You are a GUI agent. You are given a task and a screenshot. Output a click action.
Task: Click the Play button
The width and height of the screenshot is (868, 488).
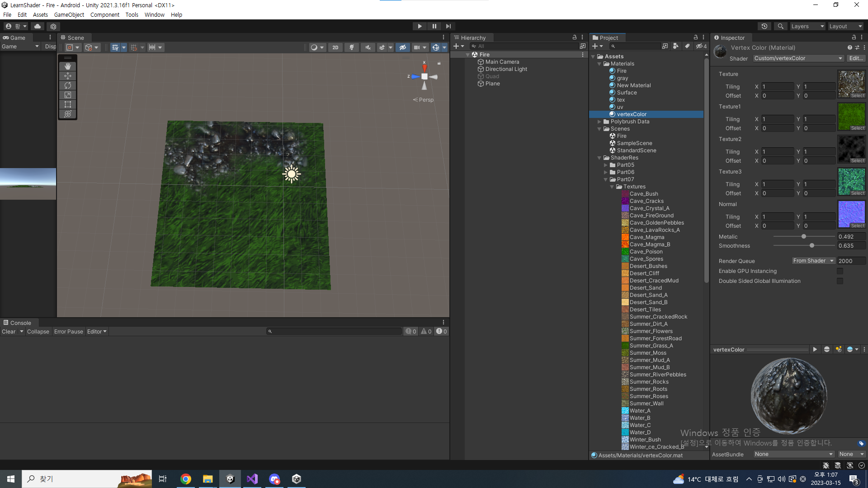click(420, 26)
